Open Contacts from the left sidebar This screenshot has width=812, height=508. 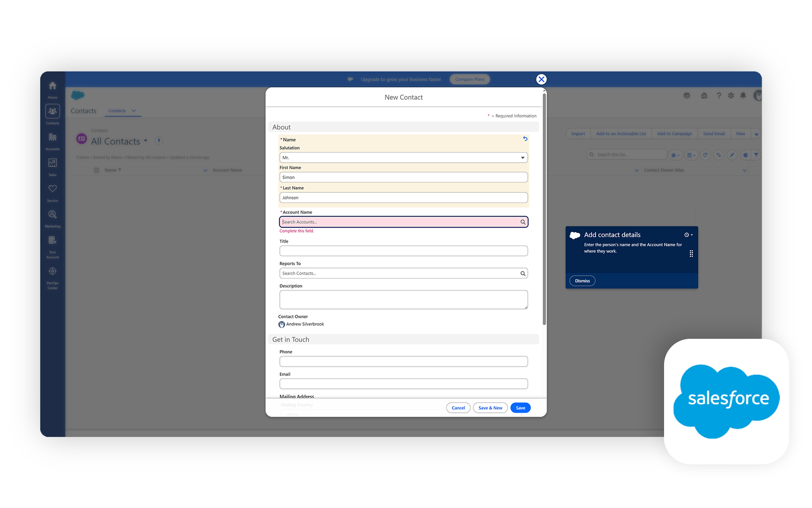pyautogui.click(x=52, y=114)
